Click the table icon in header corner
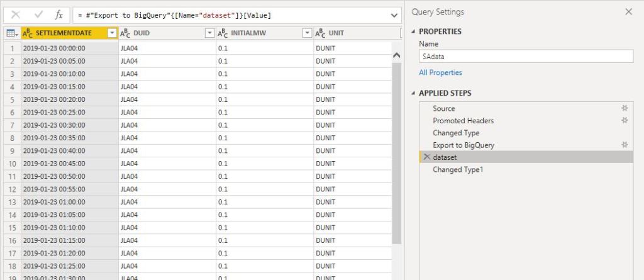The height and width of the screenshot is (280, 644). point(10,33)
